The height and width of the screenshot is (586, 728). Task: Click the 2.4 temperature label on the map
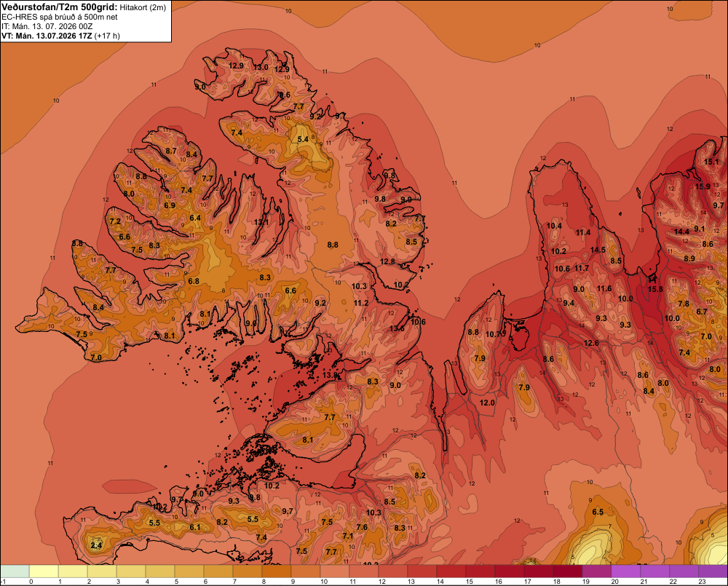[96, 545]
